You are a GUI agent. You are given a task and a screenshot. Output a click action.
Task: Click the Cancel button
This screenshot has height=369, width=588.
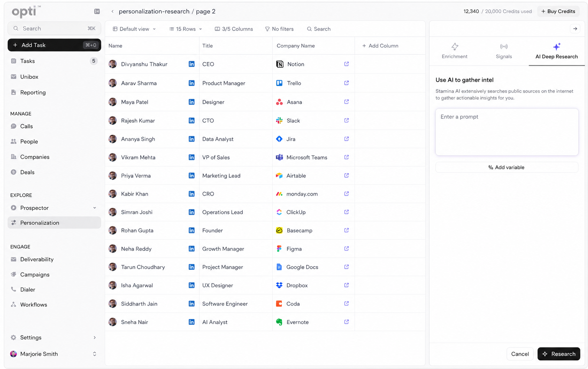pyautogui.click(x=520, y=354)
